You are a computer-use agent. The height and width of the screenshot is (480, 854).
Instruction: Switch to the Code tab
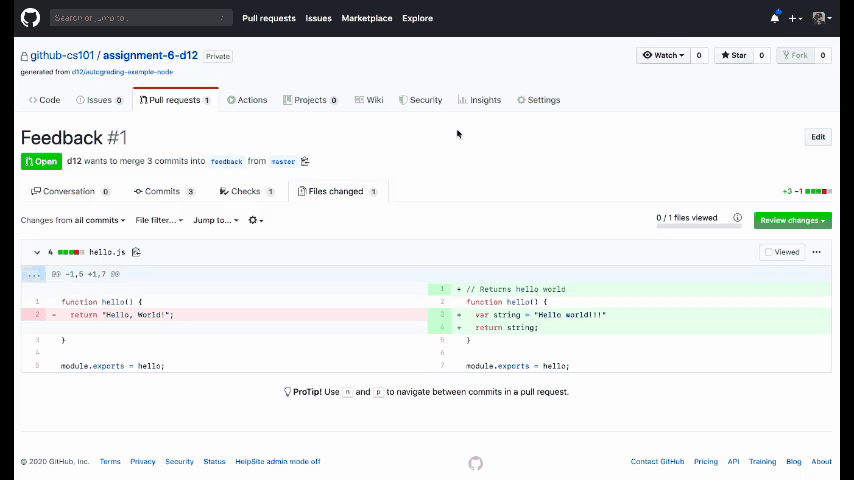coord(44,100)
